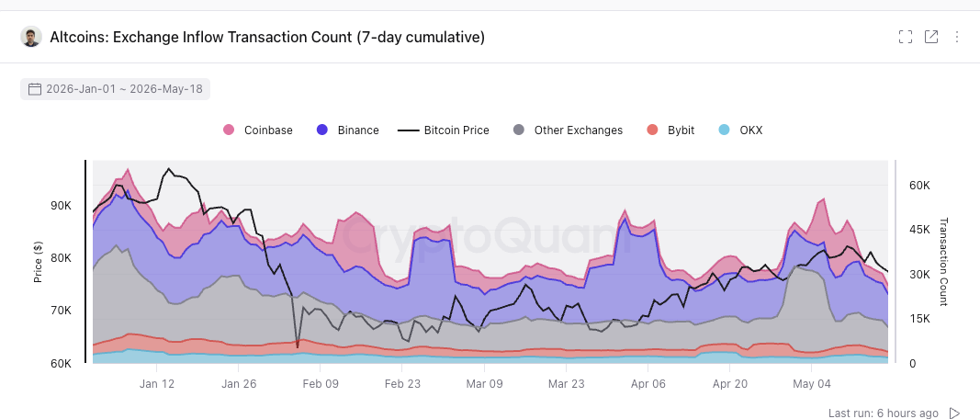Click the 'May 04' x-axis label
The width and height of the screenshot is (980, 419).
click(811, 383)
